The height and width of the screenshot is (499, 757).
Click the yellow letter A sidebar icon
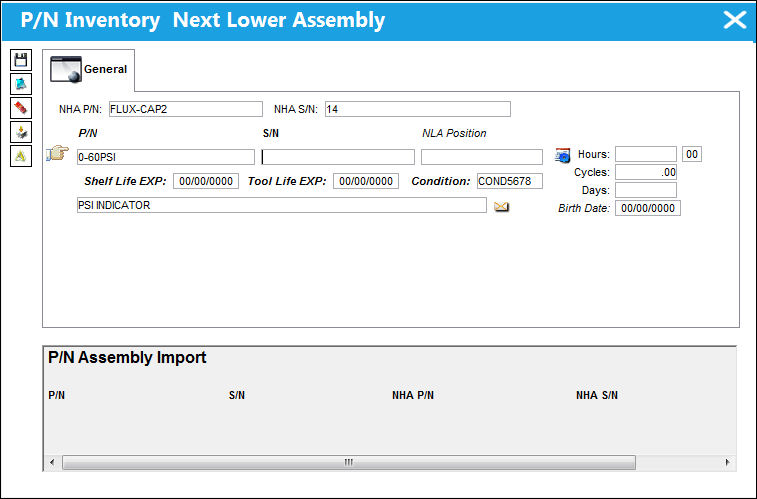tap(21, 156)
